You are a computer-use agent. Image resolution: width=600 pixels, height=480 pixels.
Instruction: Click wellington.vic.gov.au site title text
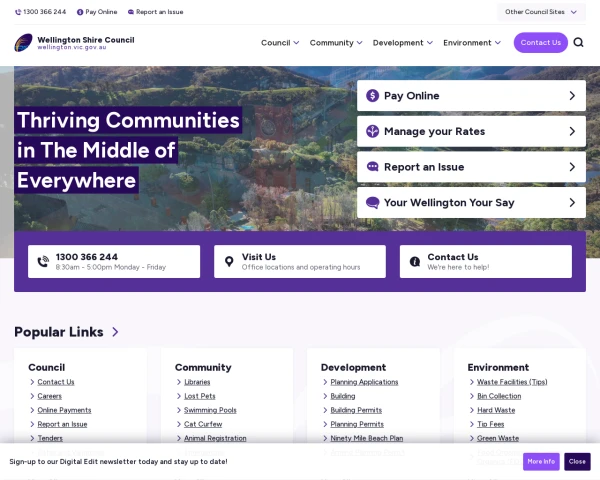[72, 47]
